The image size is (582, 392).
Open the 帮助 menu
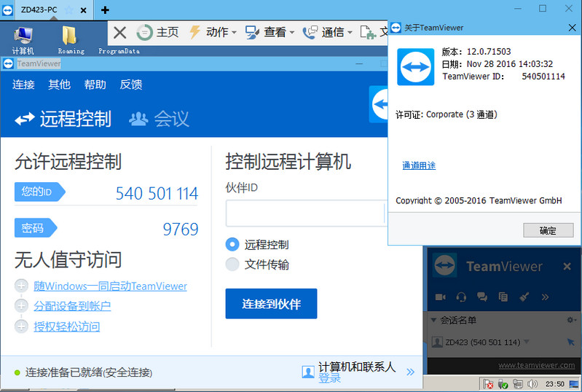coord(95,85)
